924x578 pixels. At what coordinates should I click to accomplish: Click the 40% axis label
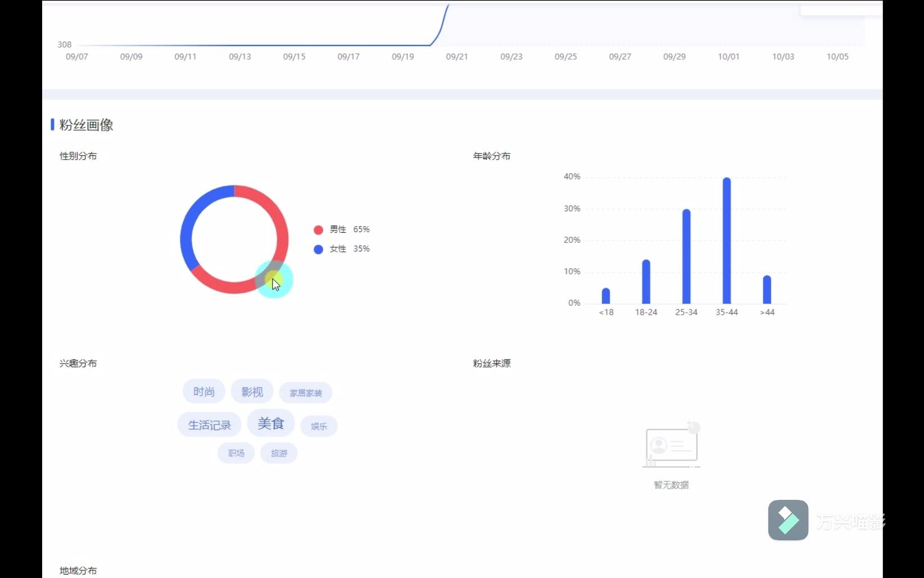point(572,177)
